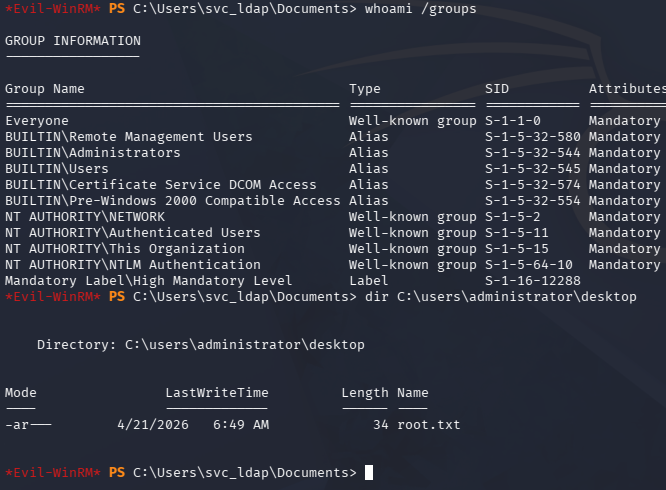Click the SID S-1-5-32-544
Image resolution: width=666 pixels, height=490 pixels.
pyautogui.click(x=533, y=153)
